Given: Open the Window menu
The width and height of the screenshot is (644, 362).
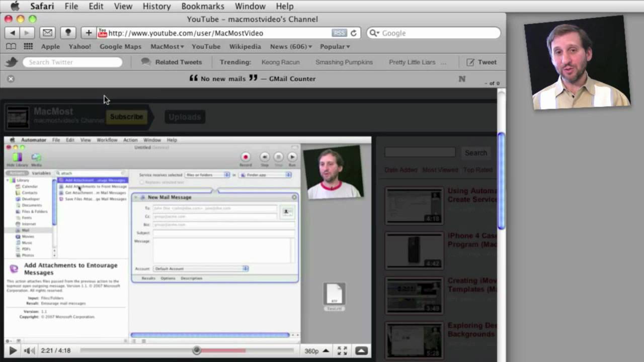Looking at the screenshot, I should click(x=250, y=6).
